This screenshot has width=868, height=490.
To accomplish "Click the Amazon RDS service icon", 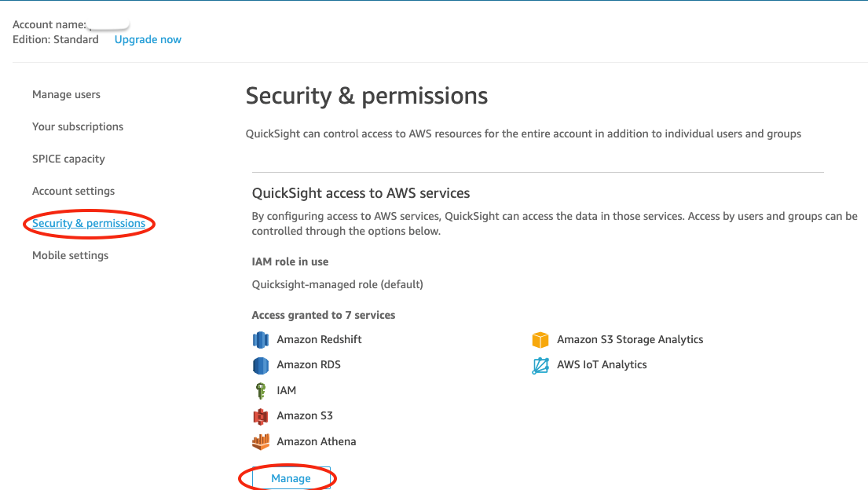I will [261, 365].
